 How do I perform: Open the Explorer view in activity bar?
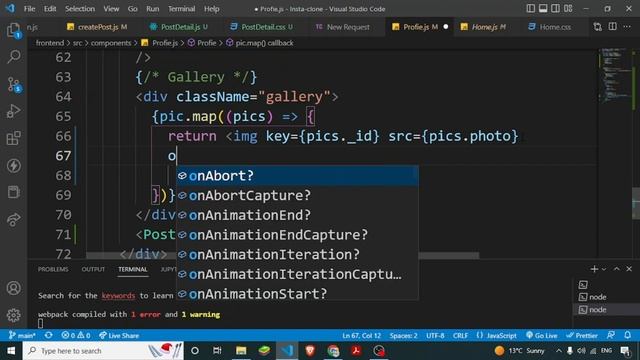(13, 30)
